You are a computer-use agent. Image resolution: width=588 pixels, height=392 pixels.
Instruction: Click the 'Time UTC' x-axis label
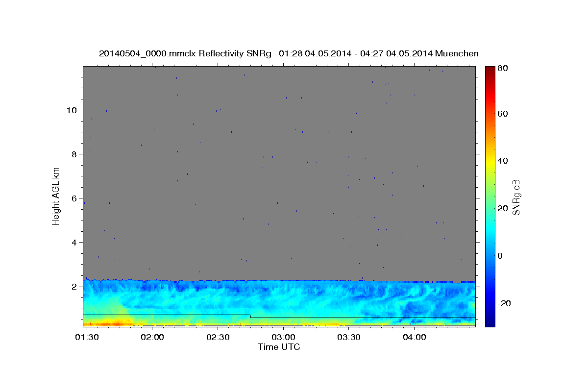click(x=279, y=347)
